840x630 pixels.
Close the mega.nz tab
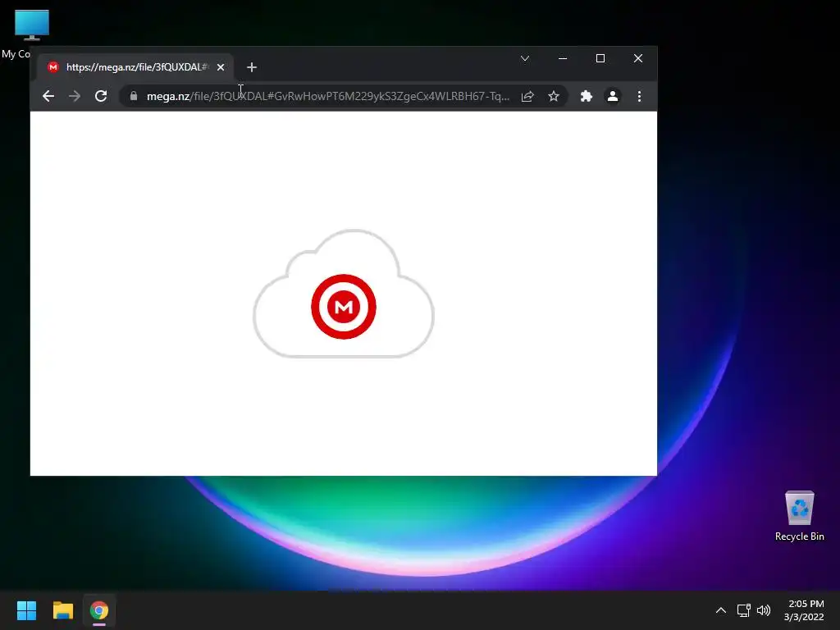[221, 67]
